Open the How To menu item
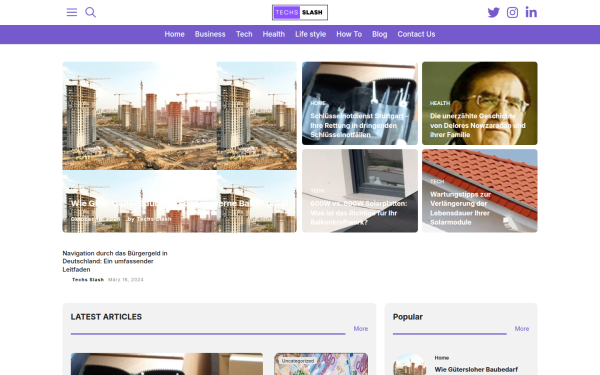600x375 pixels. tap(349, 34)
